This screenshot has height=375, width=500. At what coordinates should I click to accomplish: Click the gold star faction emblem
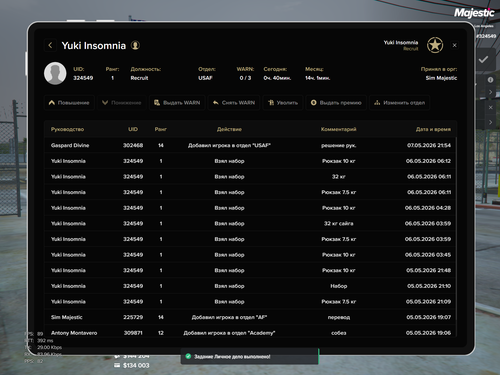point(435,45)
